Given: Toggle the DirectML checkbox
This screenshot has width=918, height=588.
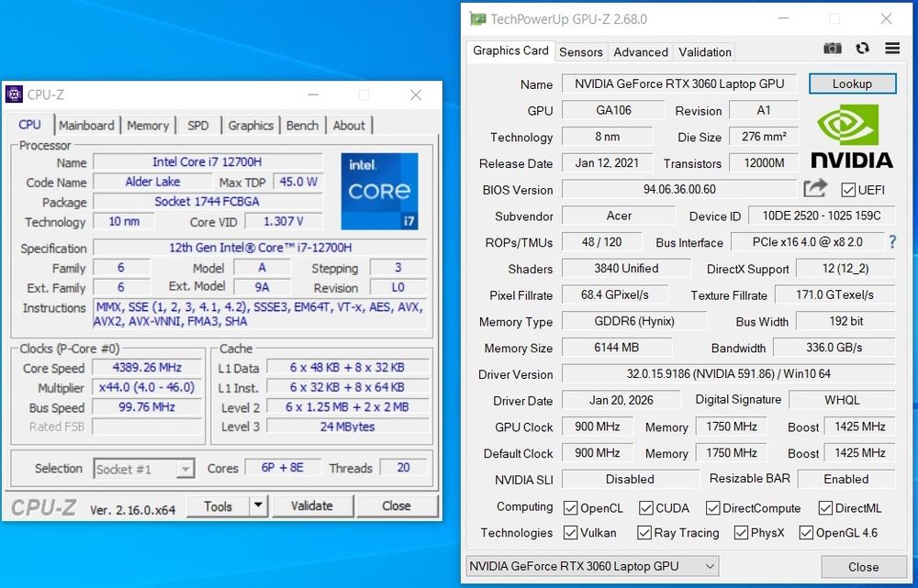Looking at the screenshot, I should point(825,508).
